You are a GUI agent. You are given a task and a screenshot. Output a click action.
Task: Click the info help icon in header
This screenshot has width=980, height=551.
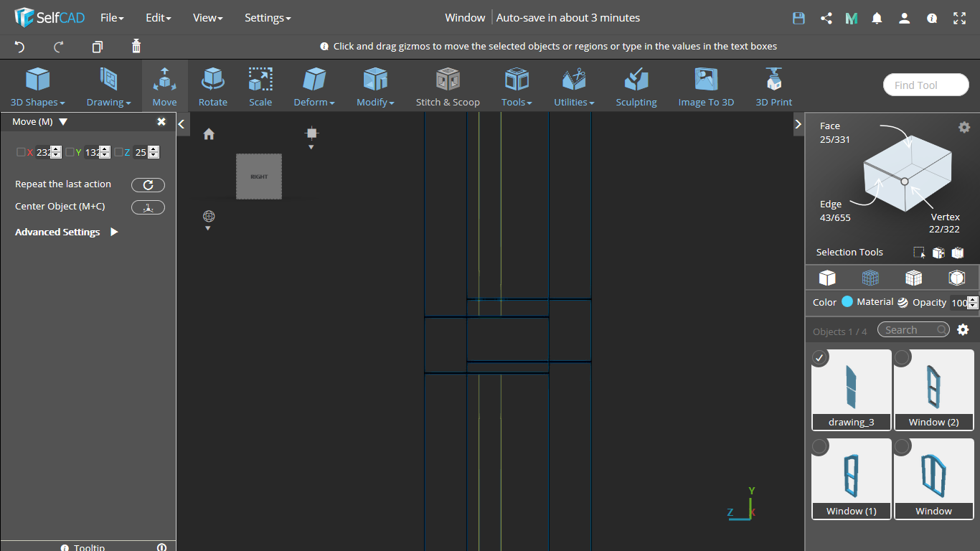pos(932,19)
